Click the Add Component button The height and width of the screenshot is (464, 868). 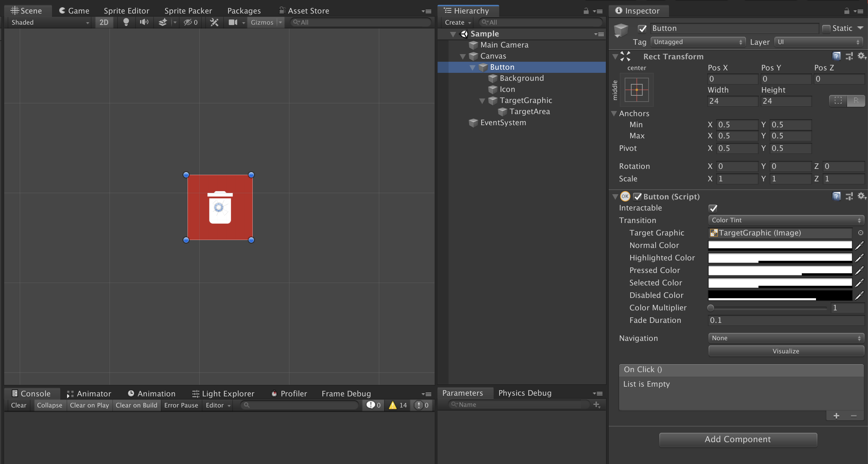click(x=738, y=439)
